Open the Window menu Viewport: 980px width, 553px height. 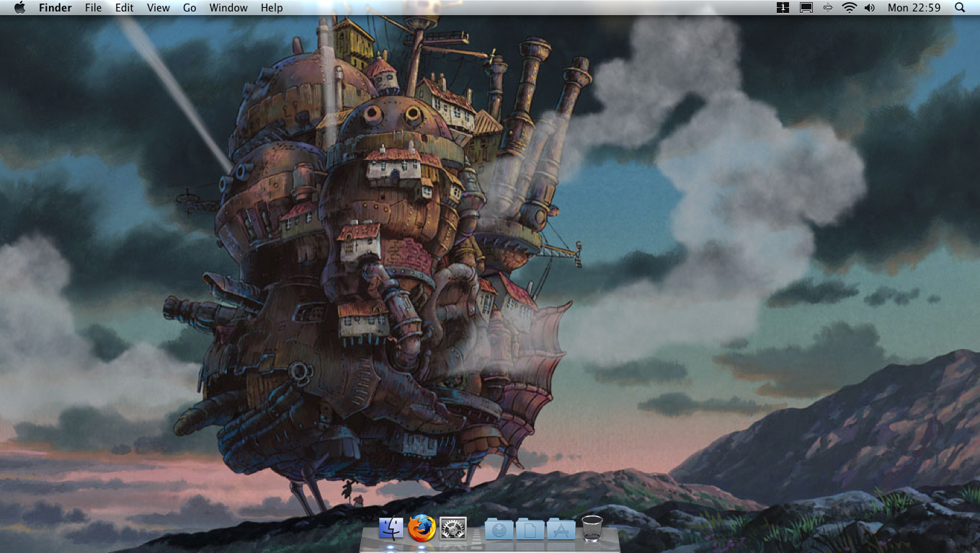point(228,8)
